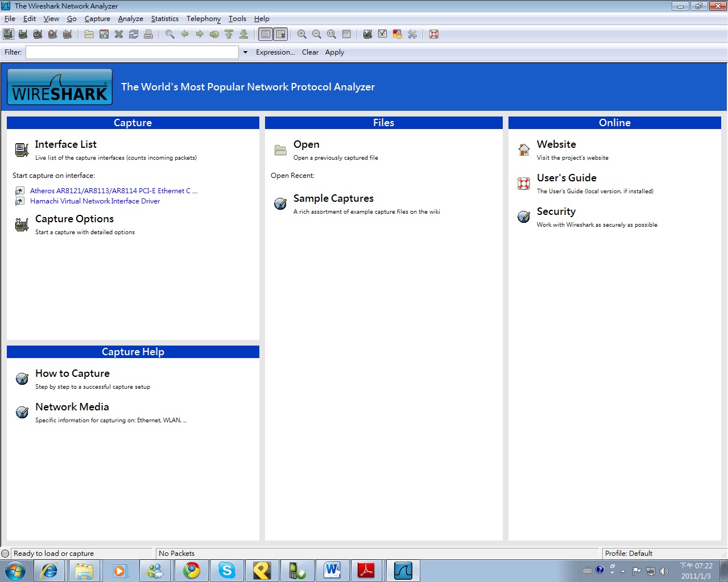
Task: Open the Telephony menu
Action: [x=204, y=19]
